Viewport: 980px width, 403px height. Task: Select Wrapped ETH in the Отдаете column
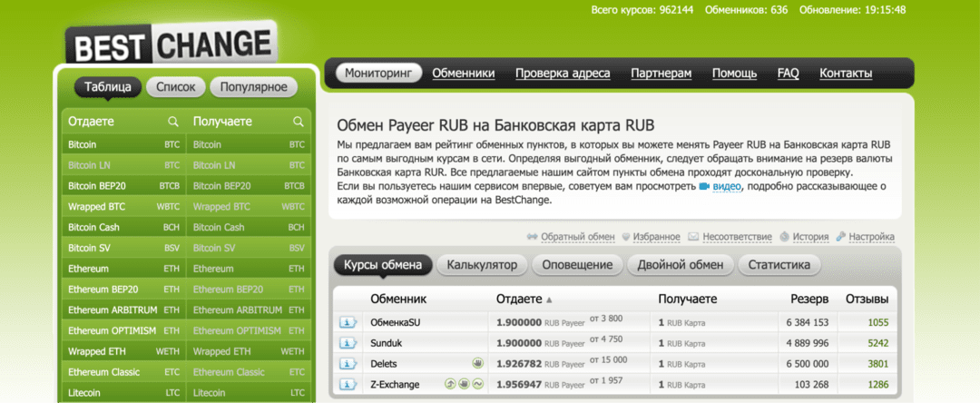pyautogui.click(x=123, y=352)
